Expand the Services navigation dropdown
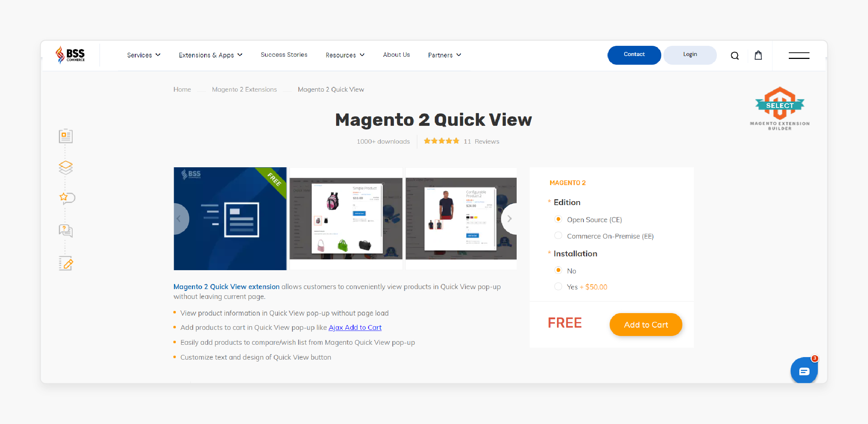This screenshot has width=868, height=424. coord(142,55)
